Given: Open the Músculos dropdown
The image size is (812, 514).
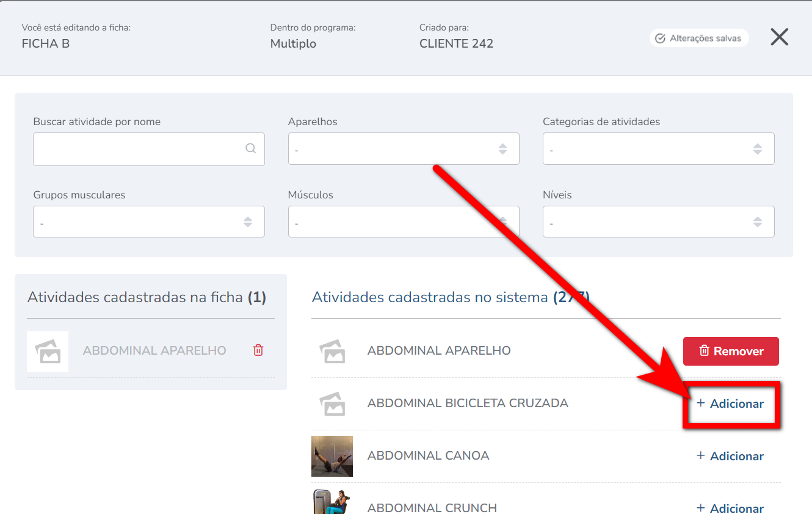Looking at the screenshot, I should pyautogui.click(x=404, y=222).
